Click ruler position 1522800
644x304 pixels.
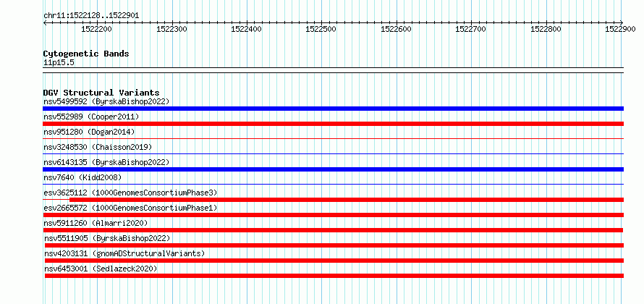coord(546,29)
